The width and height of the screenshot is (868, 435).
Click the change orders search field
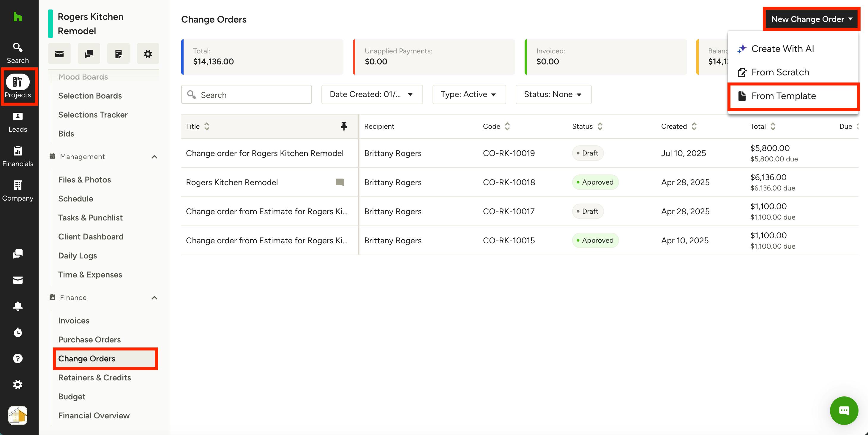point(246,95)
